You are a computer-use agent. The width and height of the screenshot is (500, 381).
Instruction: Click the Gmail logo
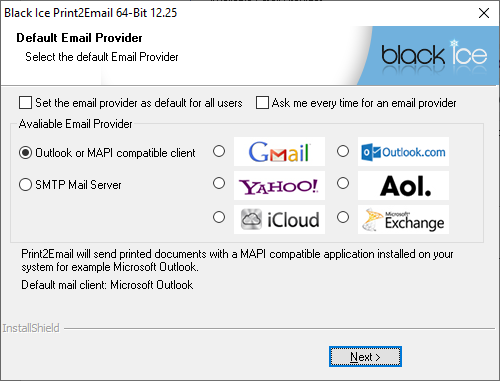[x=279, y=152]
